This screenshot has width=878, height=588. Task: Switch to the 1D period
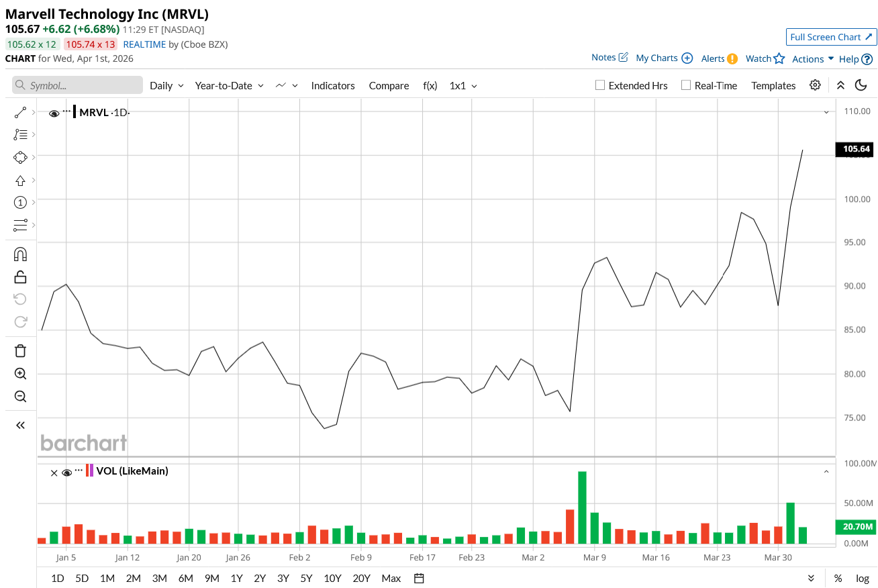click(58, 578)
